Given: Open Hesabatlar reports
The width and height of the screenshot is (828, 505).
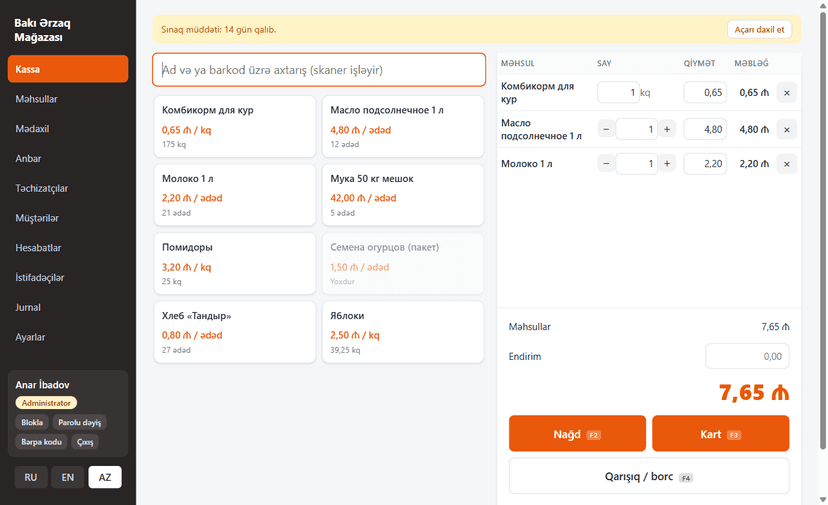Looking at the screenshot, I should coord(68,248).
